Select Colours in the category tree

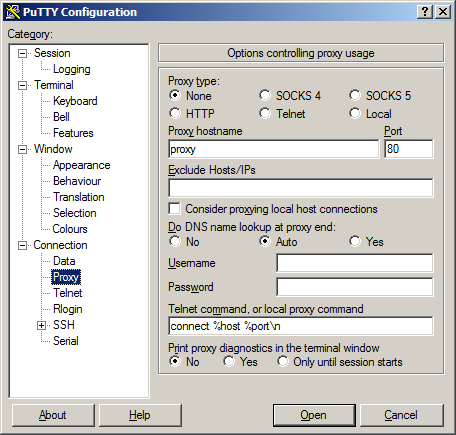click(70, 229)
